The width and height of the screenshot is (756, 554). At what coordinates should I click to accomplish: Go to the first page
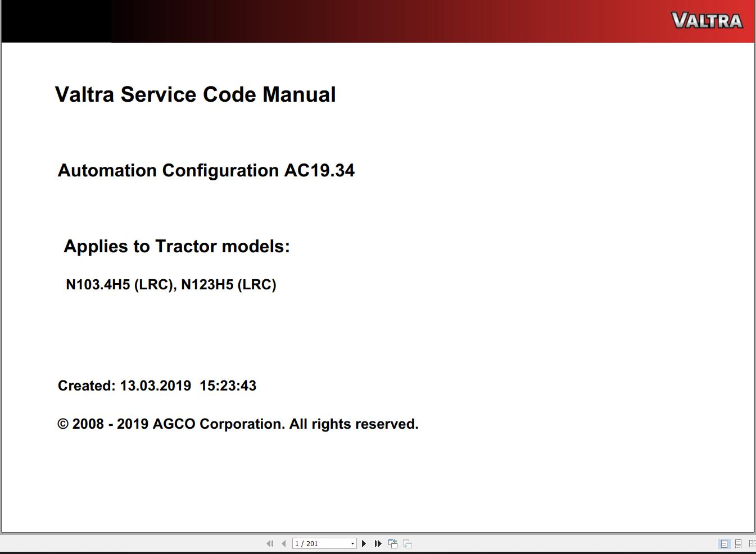pos(270,543)
